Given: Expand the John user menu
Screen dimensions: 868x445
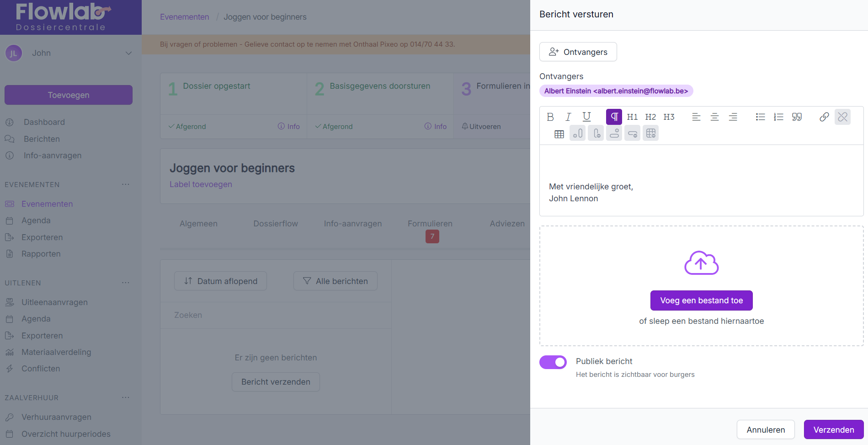Looking at the screenshot, I should (x=128, y=53).
